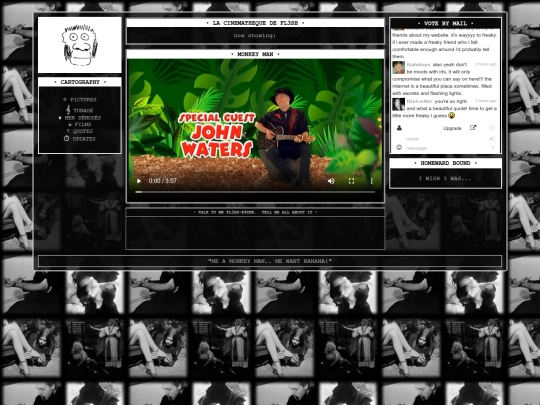Click the chatbox message input field

pos(446,148)
